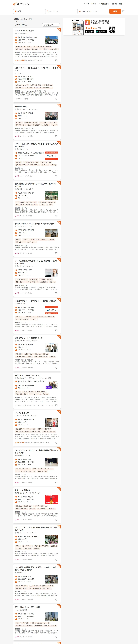The height and width of the screenshot is (644, 138).
Task: Click the heart icon on キッチンスタッフ card
Action: pyautogui.click(x=56, y=443)
